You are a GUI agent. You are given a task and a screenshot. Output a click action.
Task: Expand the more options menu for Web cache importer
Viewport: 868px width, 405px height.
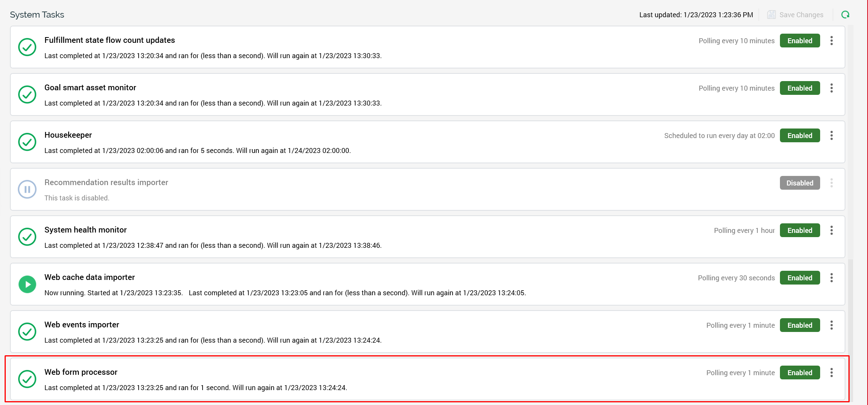coord(831,278)
